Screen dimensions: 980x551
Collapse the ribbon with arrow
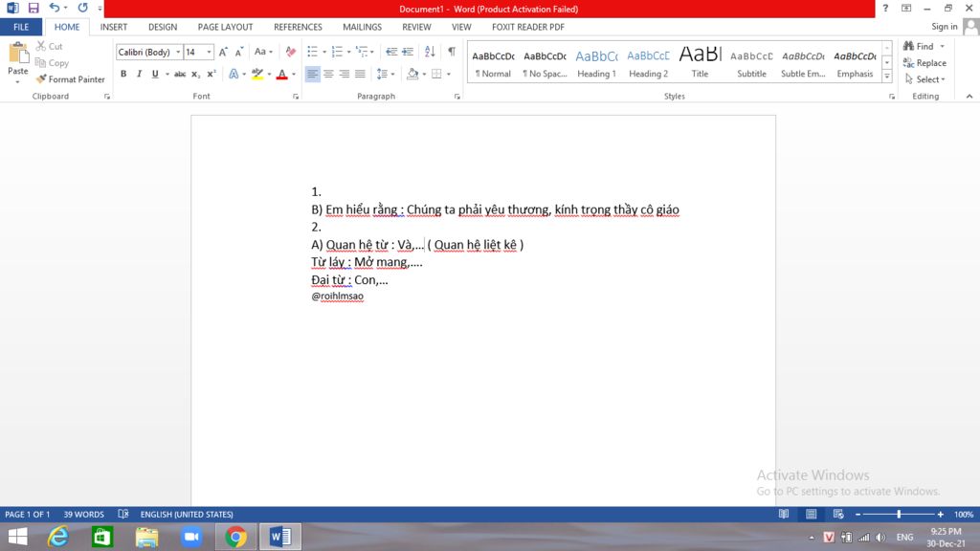point(969,97)
